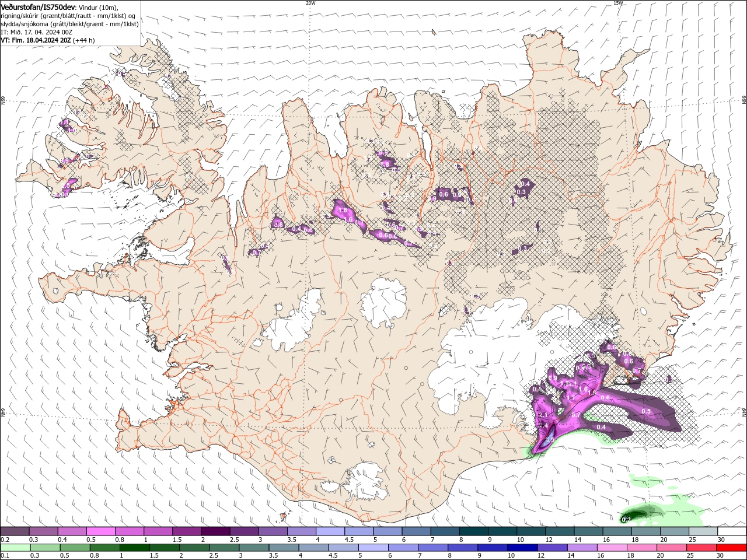Select the bright red 30 swatch in bottom legend

point(732,548)
